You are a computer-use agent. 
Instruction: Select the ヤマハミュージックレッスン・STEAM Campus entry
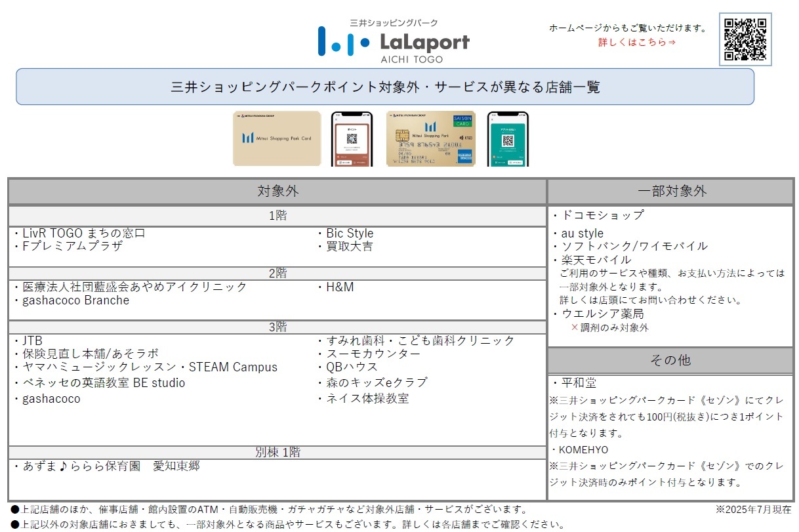click(x=146, y=367)
